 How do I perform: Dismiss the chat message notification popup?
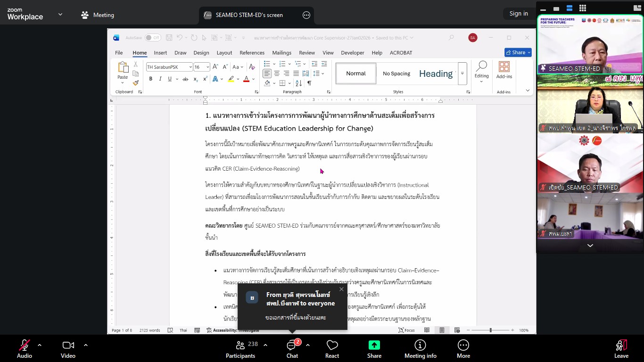pyautogui.click(x=341, y=289)
